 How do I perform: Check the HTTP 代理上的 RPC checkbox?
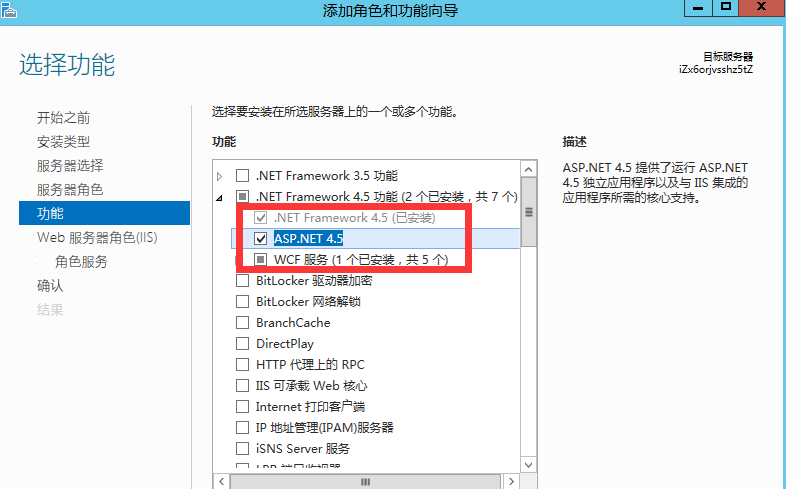pos(243,364)
